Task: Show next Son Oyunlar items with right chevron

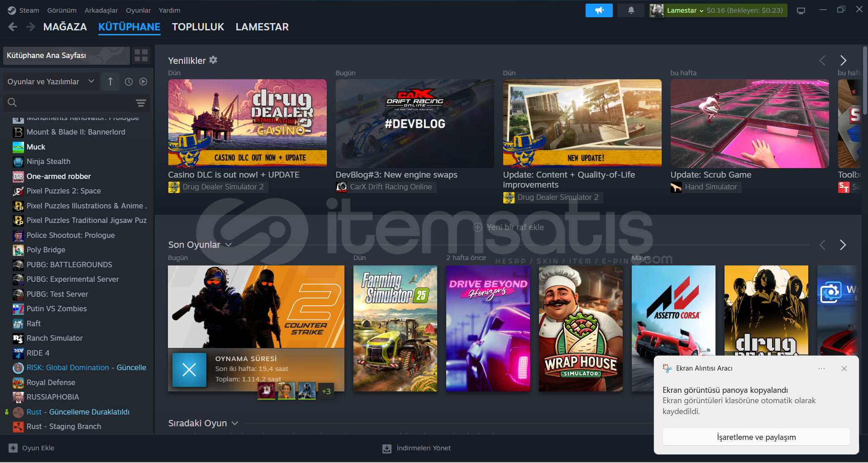Action: point(843,245)
